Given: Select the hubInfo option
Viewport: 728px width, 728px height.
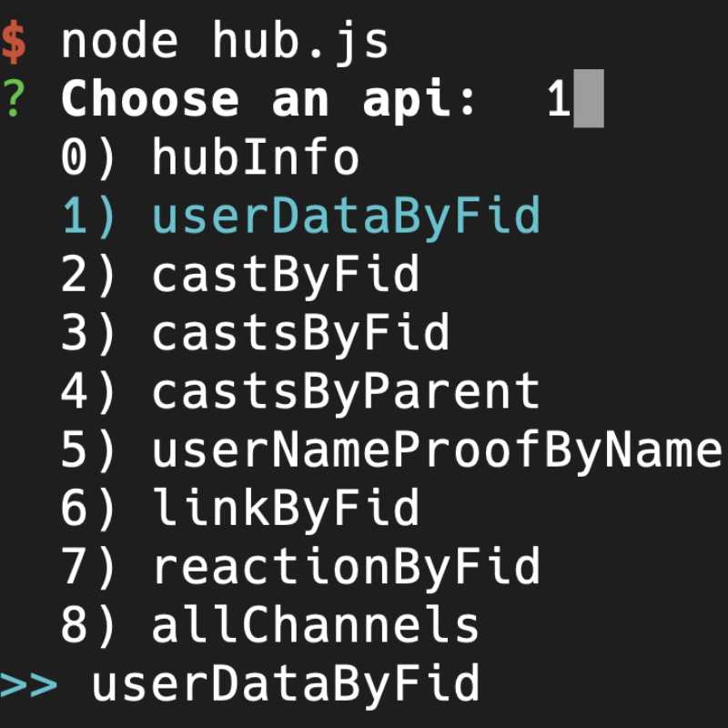Looking at the screenshot, I should point(256,158).
